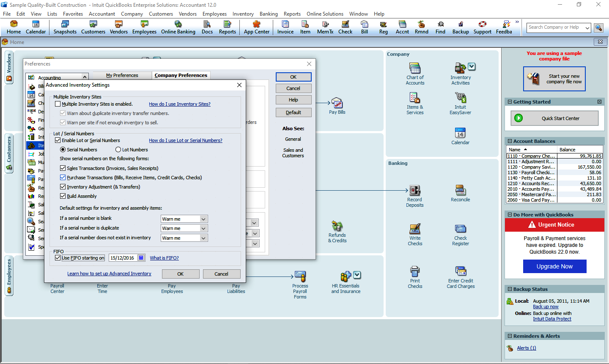The width and height of the screenshot is (609, 364).
Task: Open Enter Credit Card Charges icon
Action: (461, 277)
